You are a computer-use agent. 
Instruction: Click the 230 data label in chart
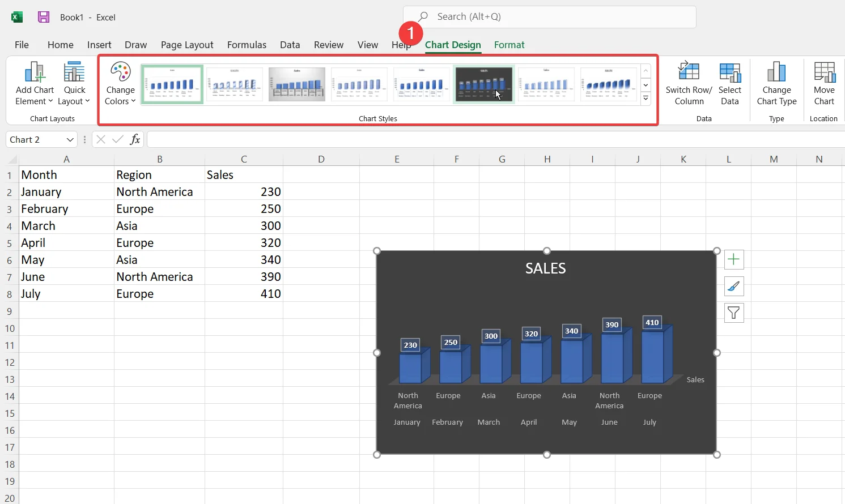click(x=410, y=345)
